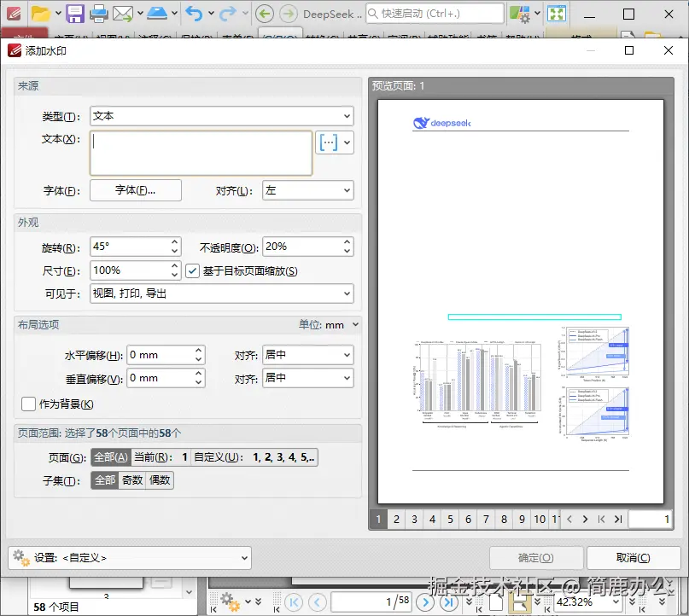The width and height of the screenshot is (689, 616).
Task: Click the Undo icon in the toolbar
Action: click(x=193, y=14)
